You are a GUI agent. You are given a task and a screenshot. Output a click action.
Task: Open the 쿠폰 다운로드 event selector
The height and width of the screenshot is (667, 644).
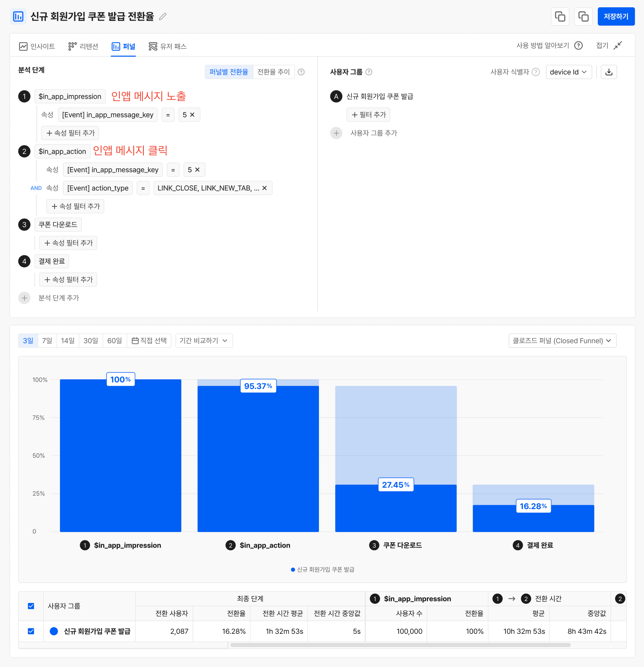pyautogui.click(x=58, y=225)
